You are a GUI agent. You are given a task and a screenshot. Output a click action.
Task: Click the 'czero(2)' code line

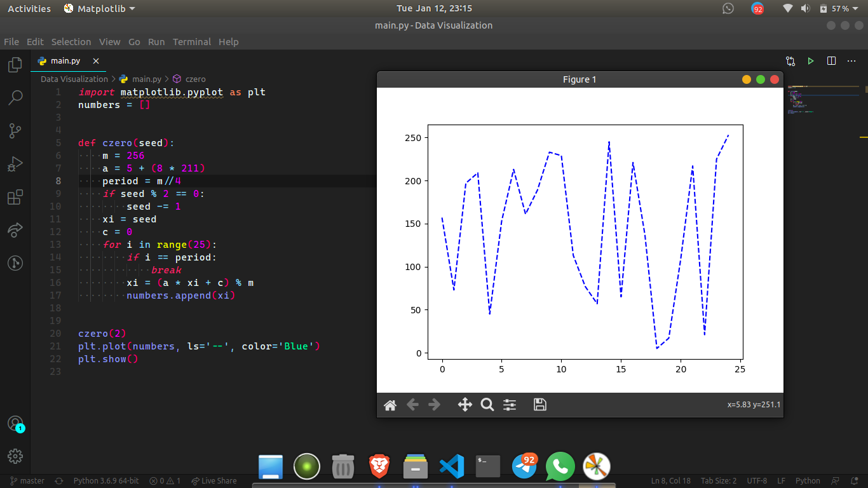click(102, 334)
